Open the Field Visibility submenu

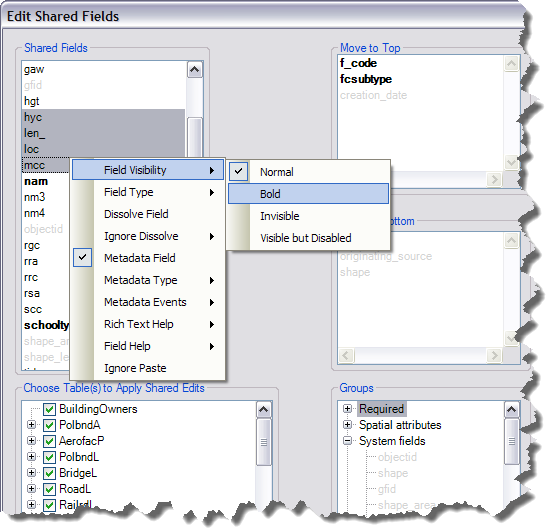tap(148, 170)
